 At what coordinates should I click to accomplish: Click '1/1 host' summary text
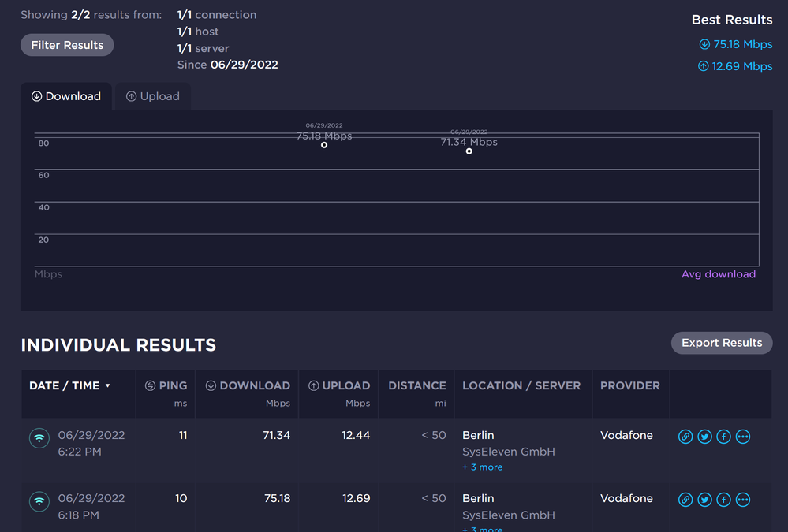197,32
